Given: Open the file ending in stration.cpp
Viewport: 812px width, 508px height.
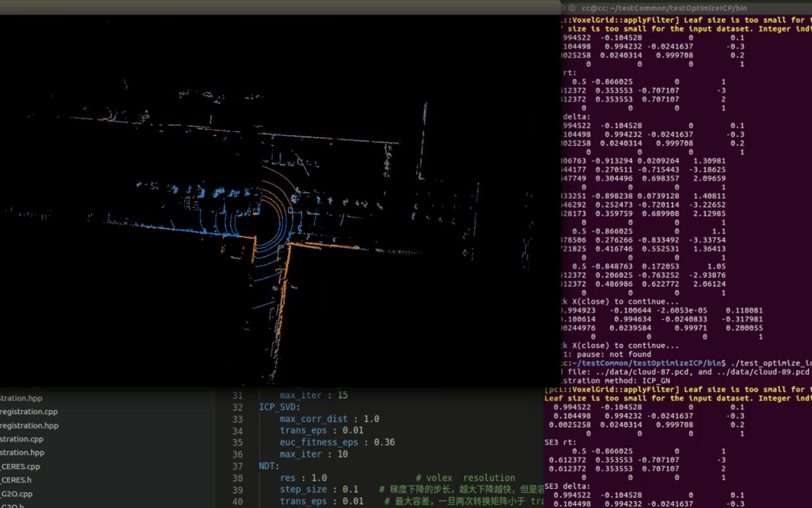Looking at the screenshot, I should pos(22,439).
